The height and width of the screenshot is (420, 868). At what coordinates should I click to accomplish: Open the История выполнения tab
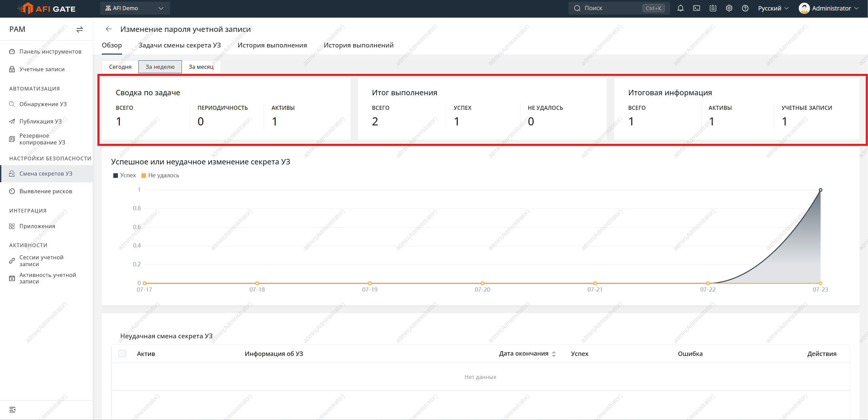272,45
